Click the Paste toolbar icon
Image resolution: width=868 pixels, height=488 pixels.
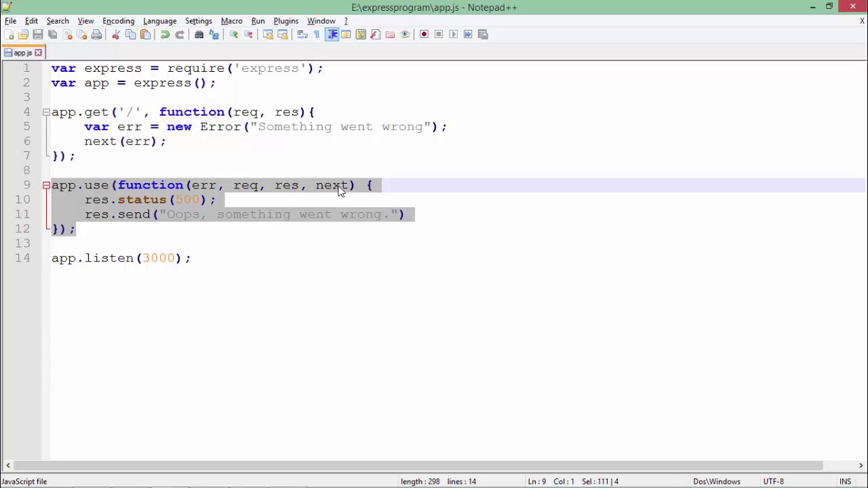[145, 35]
